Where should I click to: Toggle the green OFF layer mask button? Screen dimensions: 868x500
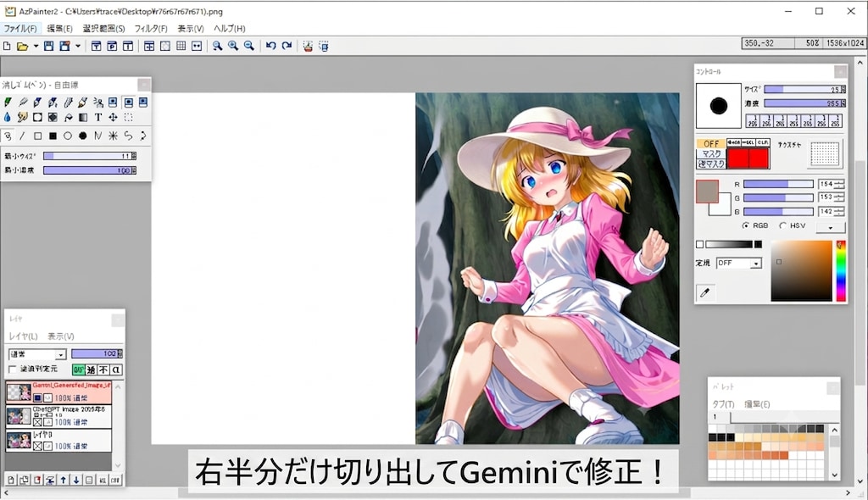tap(78, 369)
